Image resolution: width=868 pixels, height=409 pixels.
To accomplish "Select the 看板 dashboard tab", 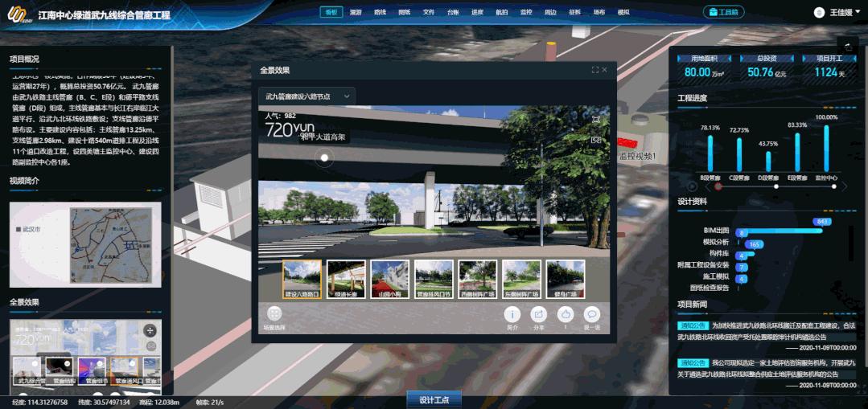I will point(331,12).
